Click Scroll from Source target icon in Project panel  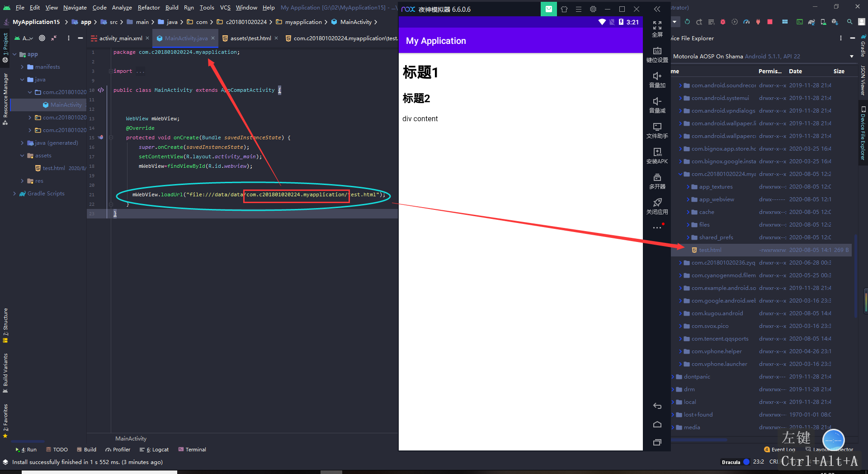[42, 38]
